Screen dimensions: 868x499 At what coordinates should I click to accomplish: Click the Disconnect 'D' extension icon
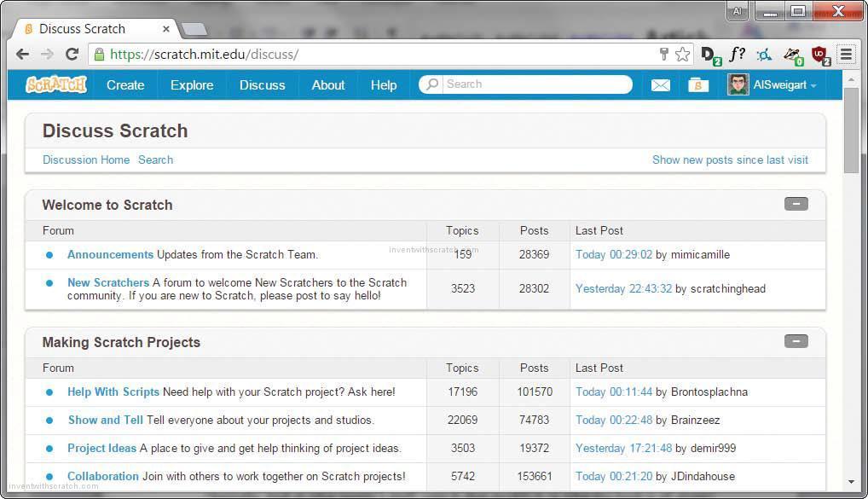(x=710, y=55)
